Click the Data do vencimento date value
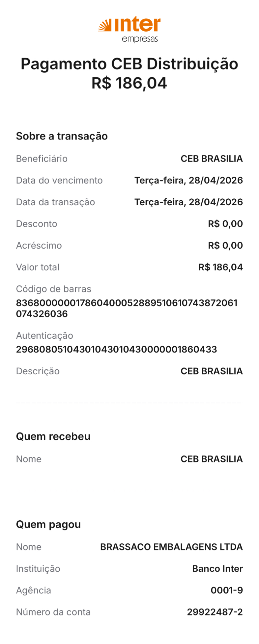The height and width of the screenshot is (644, 259). click(x=188, y=180)
